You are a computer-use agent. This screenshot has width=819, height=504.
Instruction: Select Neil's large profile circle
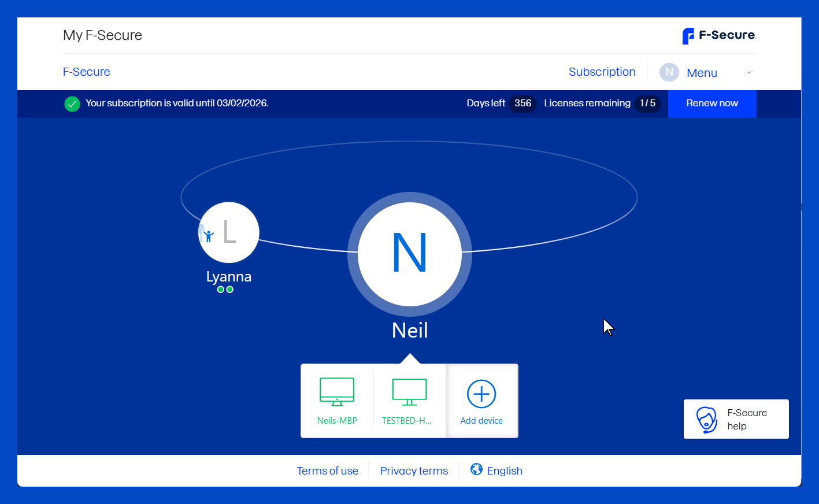pyautogui.click(x=410, y=254)
